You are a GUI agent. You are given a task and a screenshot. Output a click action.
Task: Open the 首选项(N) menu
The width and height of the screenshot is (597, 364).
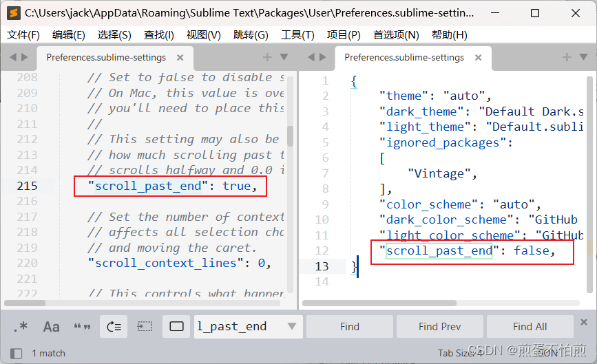(396, 35)
